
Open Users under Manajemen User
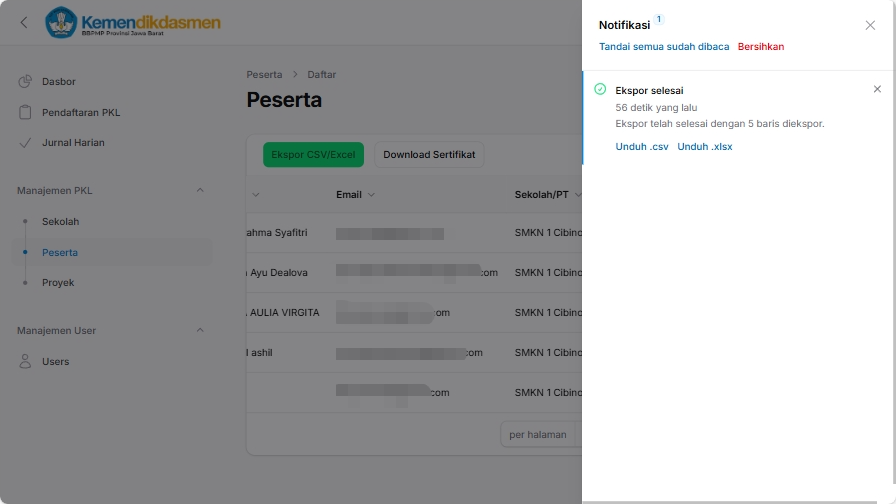click(x=55, y=362)
